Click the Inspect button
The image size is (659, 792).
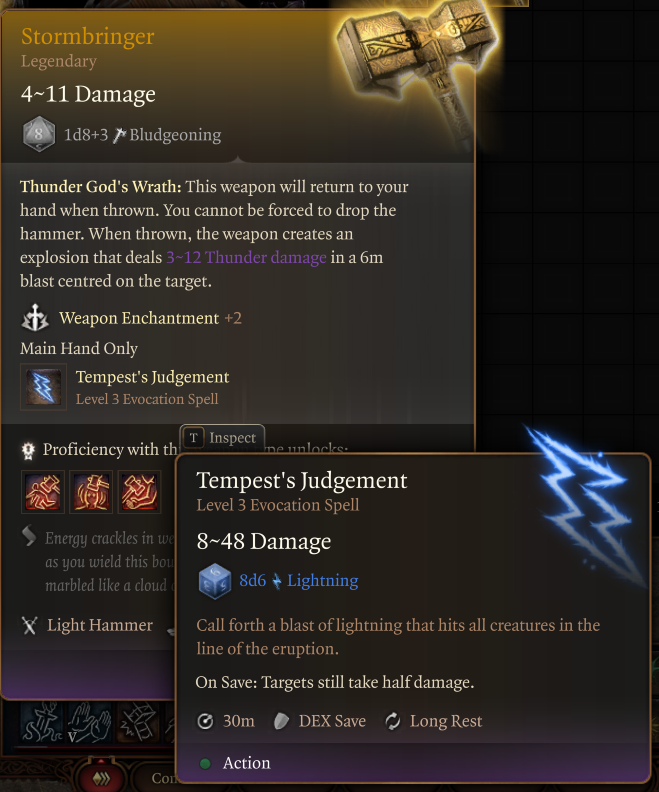[222, 437]
